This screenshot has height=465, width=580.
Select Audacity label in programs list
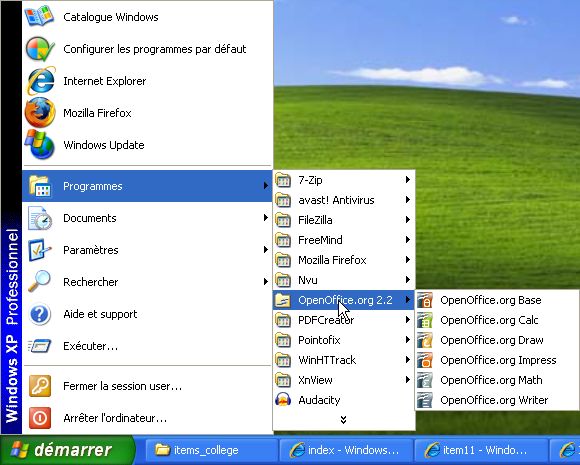[319, 400]
